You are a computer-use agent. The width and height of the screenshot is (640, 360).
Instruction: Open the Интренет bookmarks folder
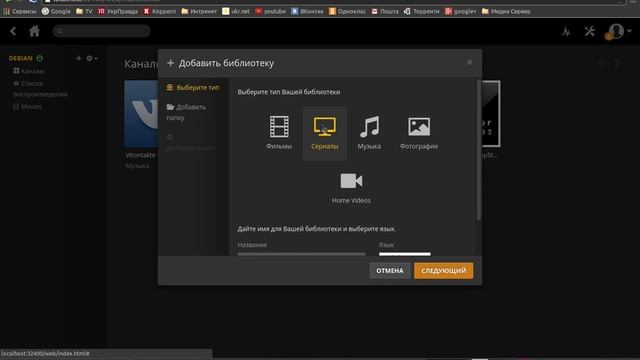[x=199, y=11]
